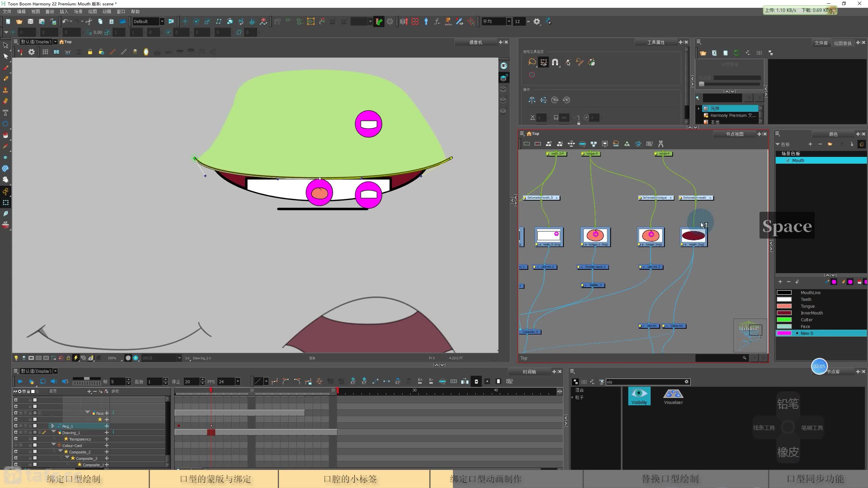The height and width of the screenshot is (488, 868).
Task: Click the Visualizer node in node library
Action: [673, 396]
